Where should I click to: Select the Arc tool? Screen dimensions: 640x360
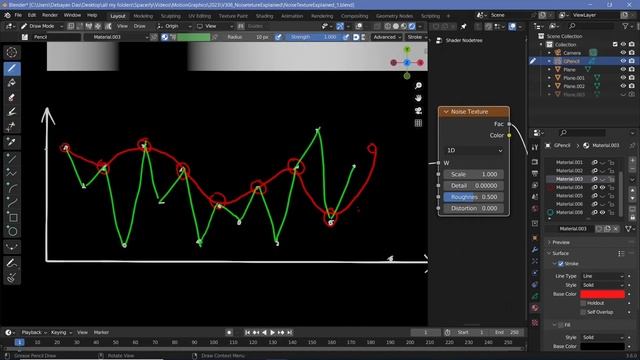point(11,188)
